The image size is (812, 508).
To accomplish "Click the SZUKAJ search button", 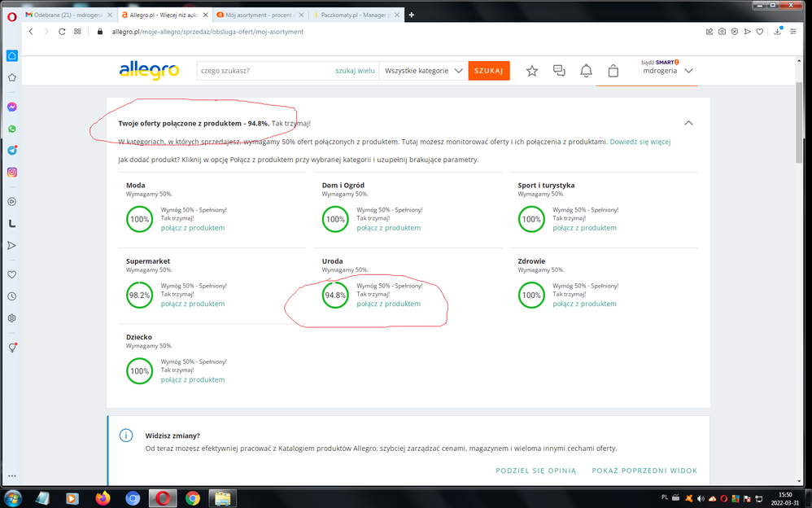I will point(489,71).
